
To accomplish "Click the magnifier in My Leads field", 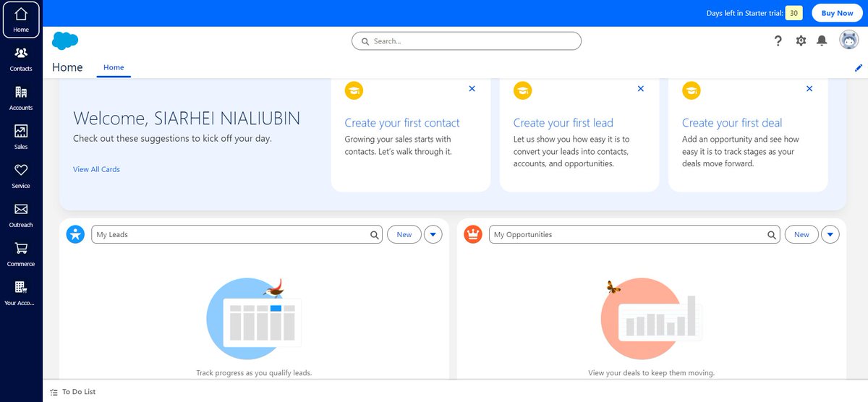I will [374, 235].
